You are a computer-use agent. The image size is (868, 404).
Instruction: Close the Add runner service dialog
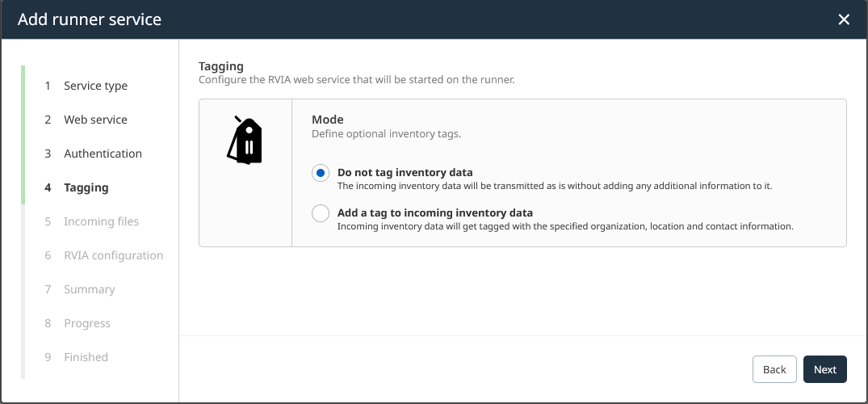coord(844,19)
